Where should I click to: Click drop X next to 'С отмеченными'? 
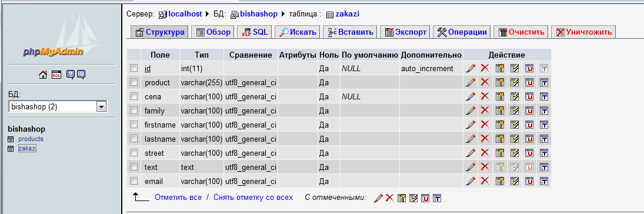(x=389, y=198)
